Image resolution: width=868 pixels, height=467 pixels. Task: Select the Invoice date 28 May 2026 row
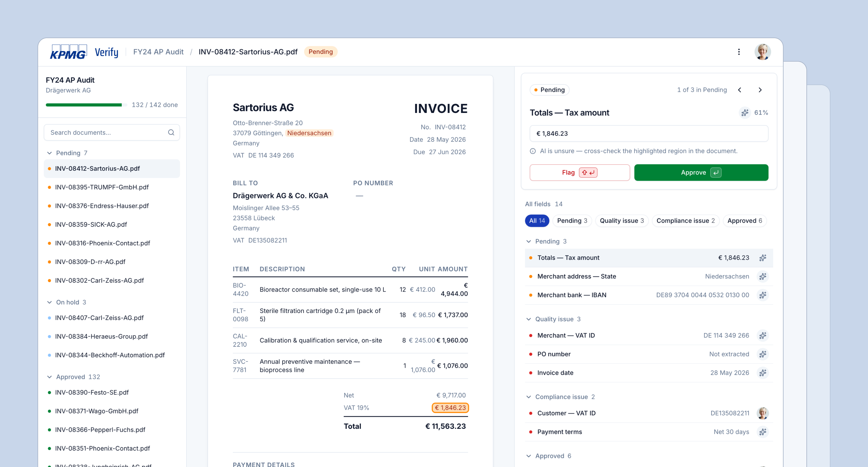coord(649,373)
